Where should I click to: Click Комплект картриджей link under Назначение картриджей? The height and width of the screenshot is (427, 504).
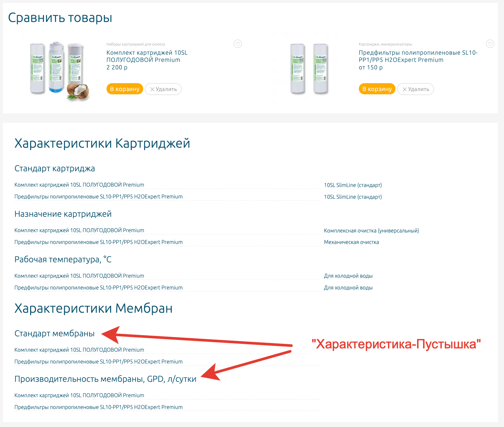coord(79,231)
